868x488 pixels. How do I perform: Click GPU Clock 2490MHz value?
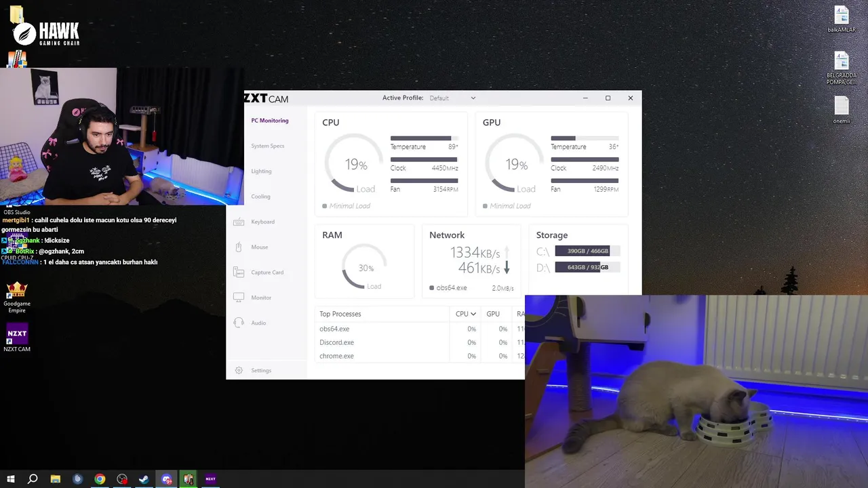point(606,168)
